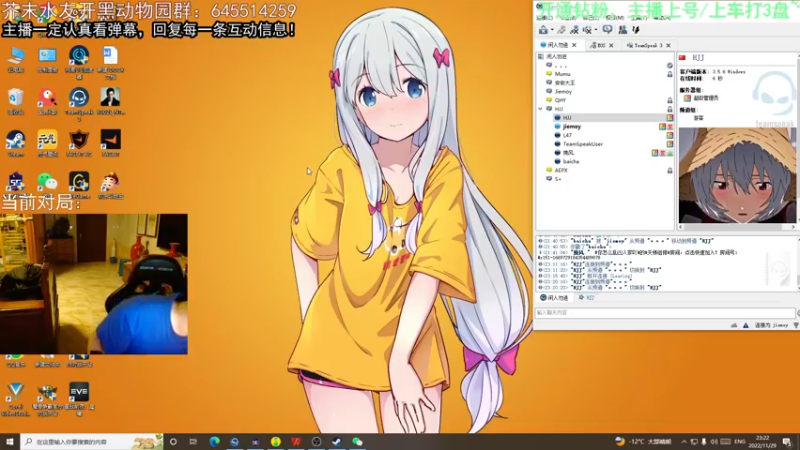Click the Windows taskbar search box
The width and height of the screenshot is (800, 450).
[x=92, y=441]
